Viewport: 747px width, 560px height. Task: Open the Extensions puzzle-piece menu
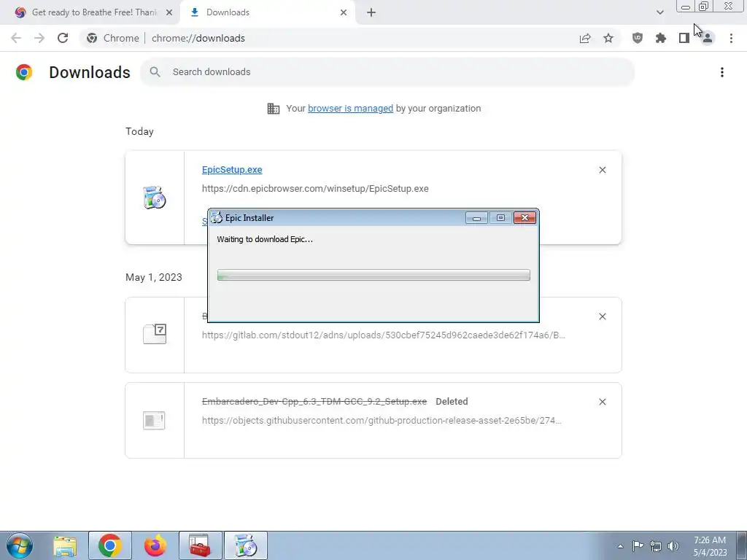[661, 38]
